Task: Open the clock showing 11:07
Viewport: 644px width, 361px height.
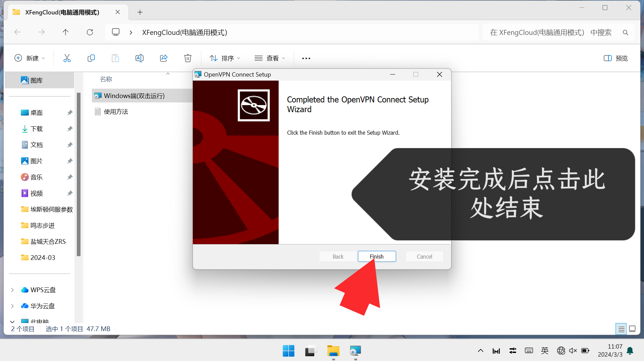Action: (x=610, y=351)
